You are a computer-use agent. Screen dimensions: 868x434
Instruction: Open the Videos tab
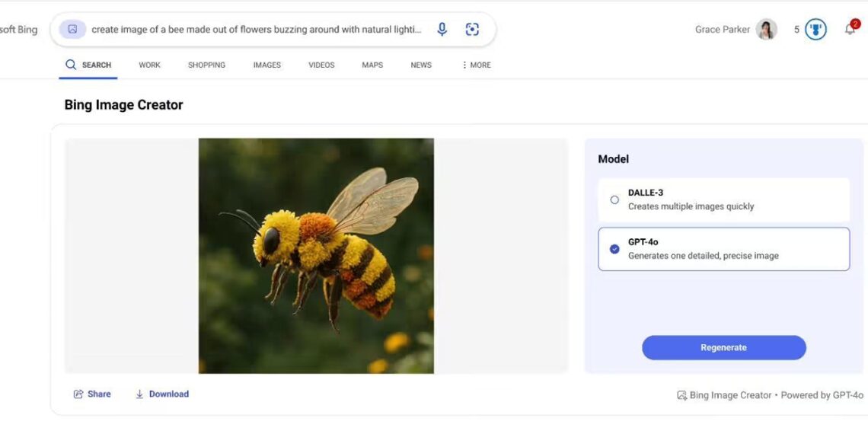[321, 65]
